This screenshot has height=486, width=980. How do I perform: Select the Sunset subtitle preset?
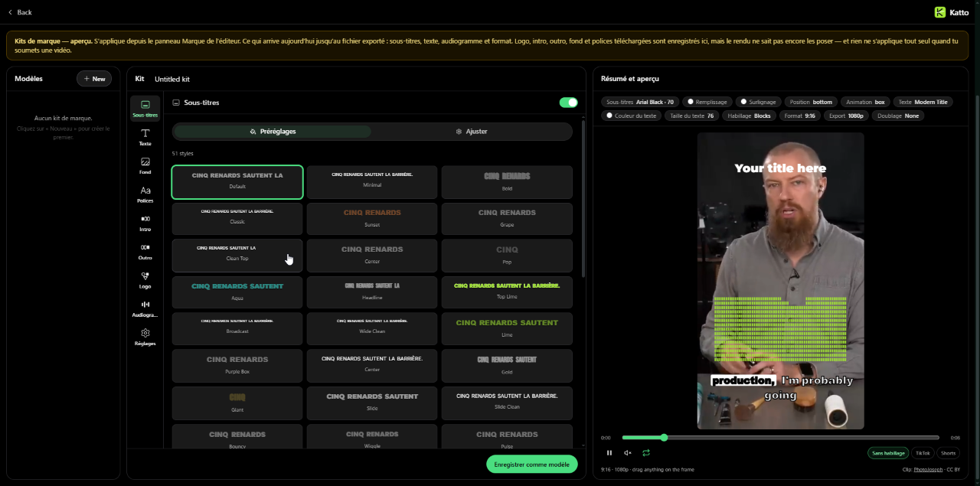tap(372, 219)
